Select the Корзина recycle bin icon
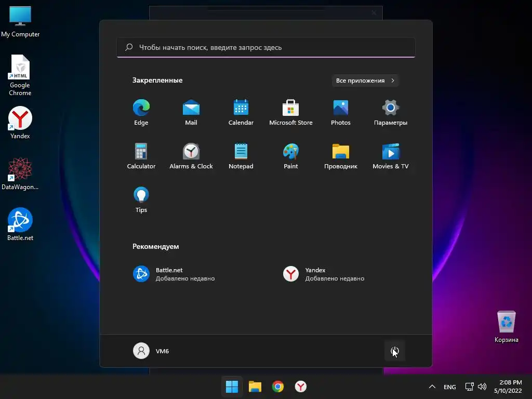Image resolution: width=532 pixels, height=399 pixels. pyautogui.click(x=506, y=327)
